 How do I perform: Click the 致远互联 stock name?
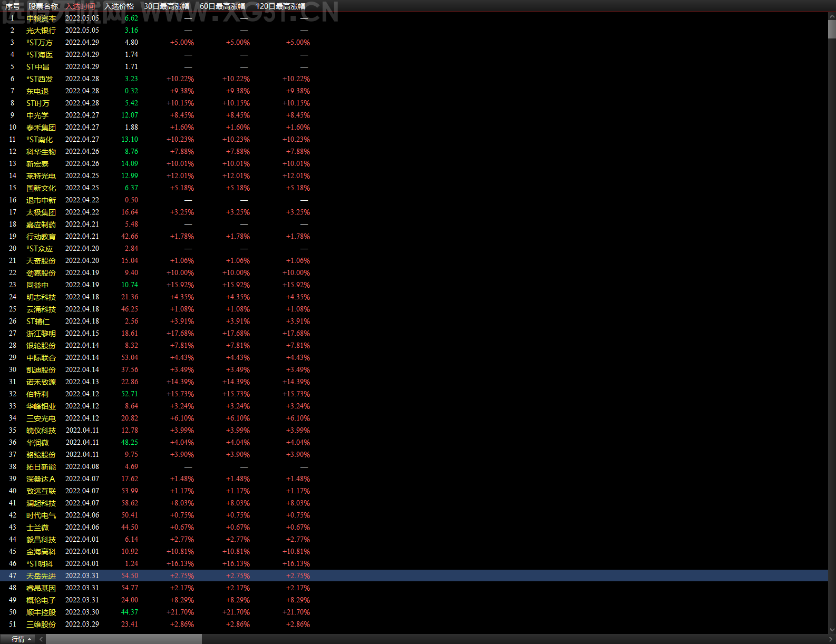pos(41,491)
